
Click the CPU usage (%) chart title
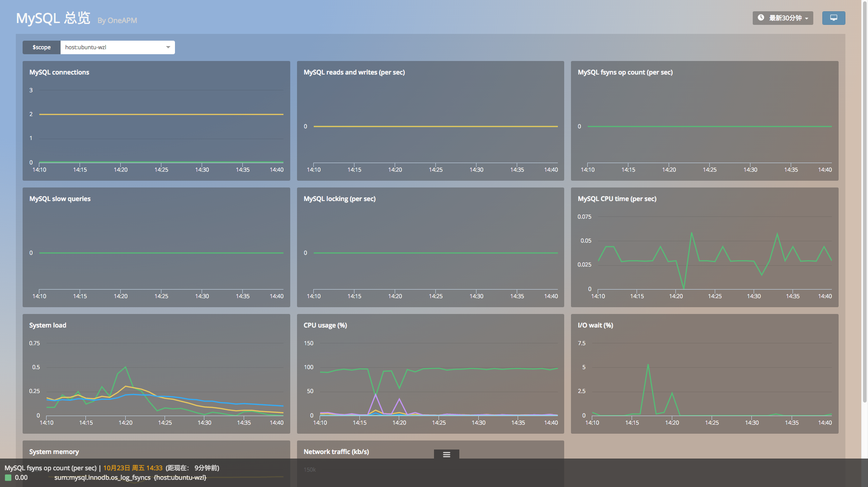tap(325, 325)
